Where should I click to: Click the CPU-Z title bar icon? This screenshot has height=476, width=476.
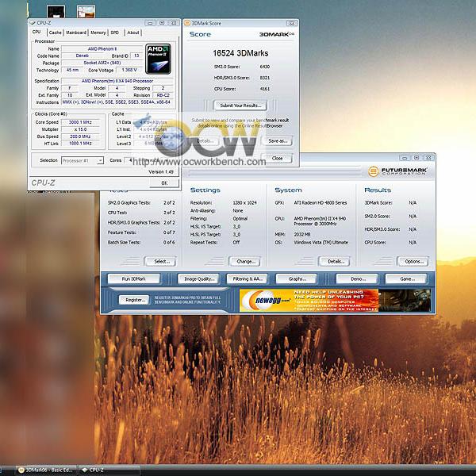tap(33, 23)
